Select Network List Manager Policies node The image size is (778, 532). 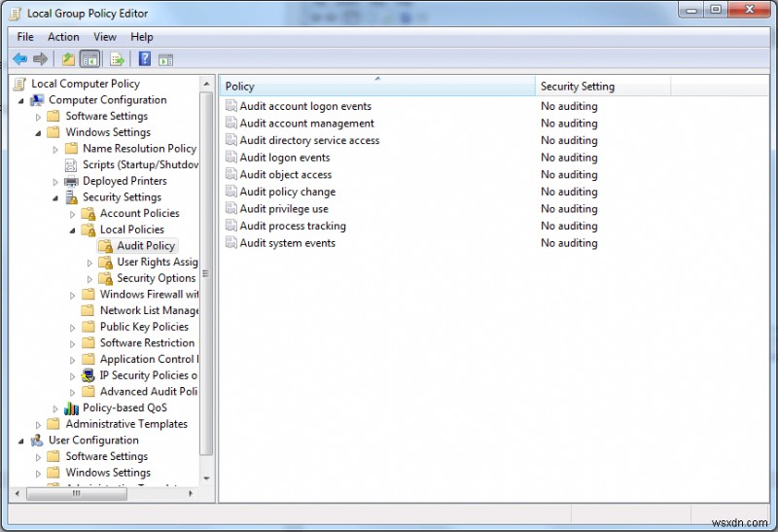[150, 310]
